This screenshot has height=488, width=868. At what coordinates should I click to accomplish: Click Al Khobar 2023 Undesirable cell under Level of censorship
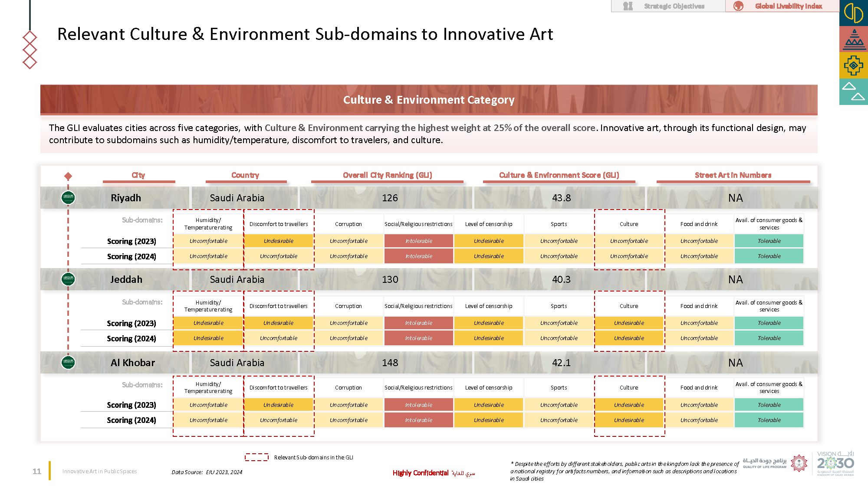489,405
